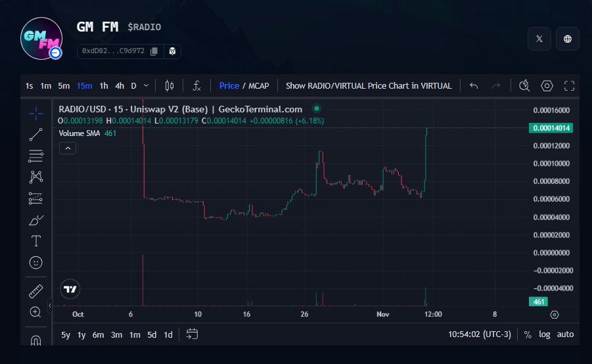592x364 pixels.
Task: Set date range to 3m
Action: pyautogui.click(x=117, y=335)
